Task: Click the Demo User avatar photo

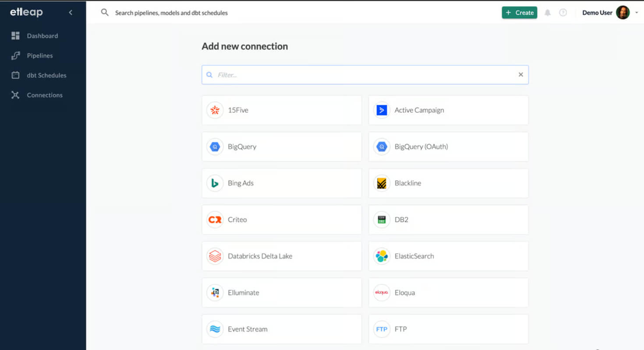Action: (623, 13)
